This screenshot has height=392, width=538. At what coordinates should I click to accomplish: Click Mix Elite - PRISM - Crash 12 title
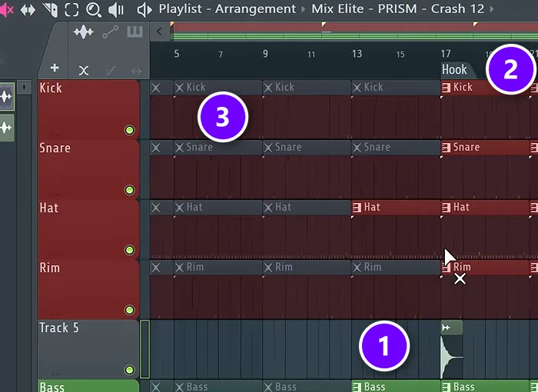[x=397, y=9]
